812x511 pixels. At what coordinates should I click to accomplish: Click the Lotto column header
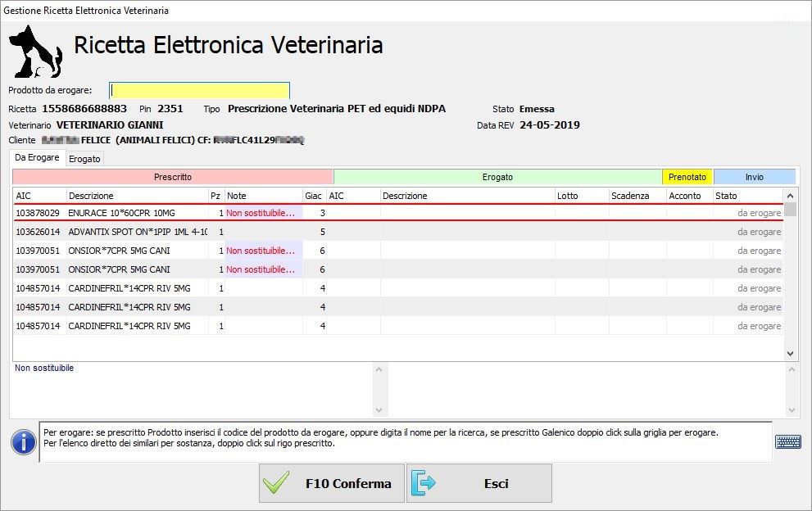(x=580, y=196)
